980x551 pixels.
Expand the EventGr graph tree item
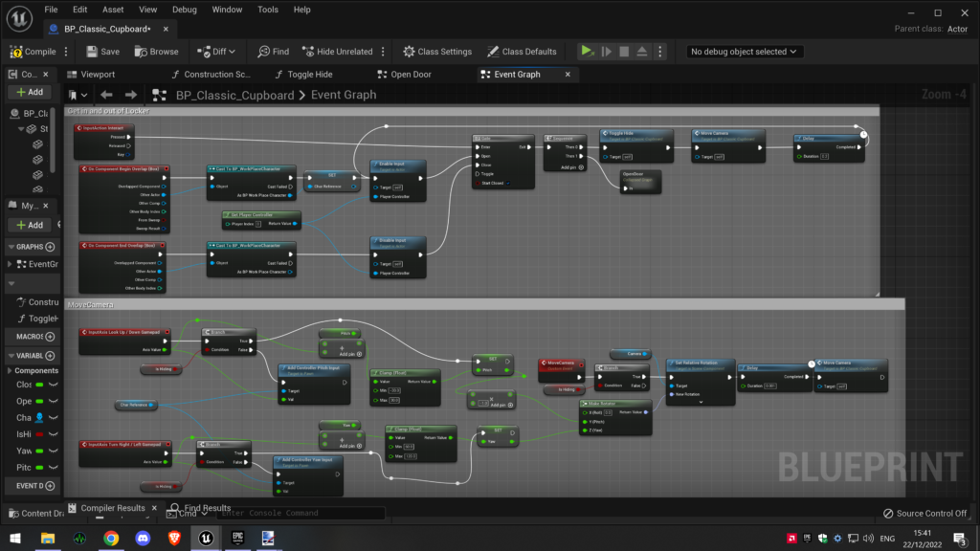pos(10,264)
